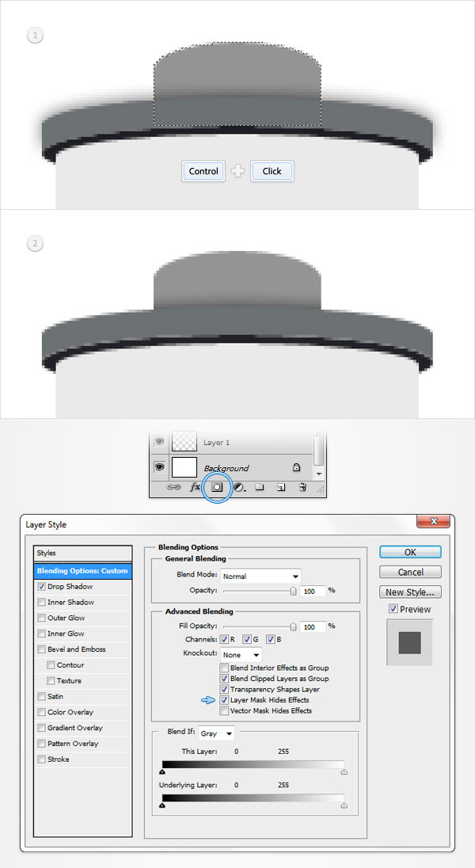Click the Create new layer icon
This screenshot has height=868, width=475.
(281, 488)
